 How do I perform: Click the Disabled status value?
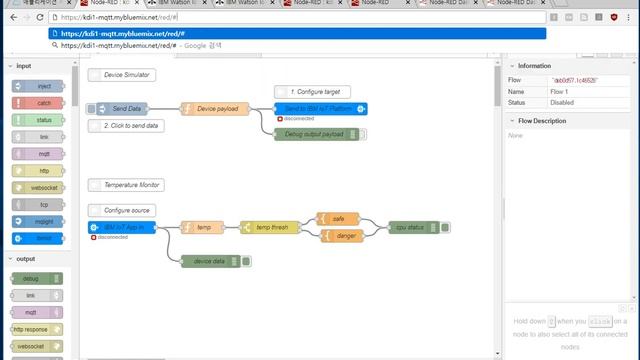click(x=562, y=103)
